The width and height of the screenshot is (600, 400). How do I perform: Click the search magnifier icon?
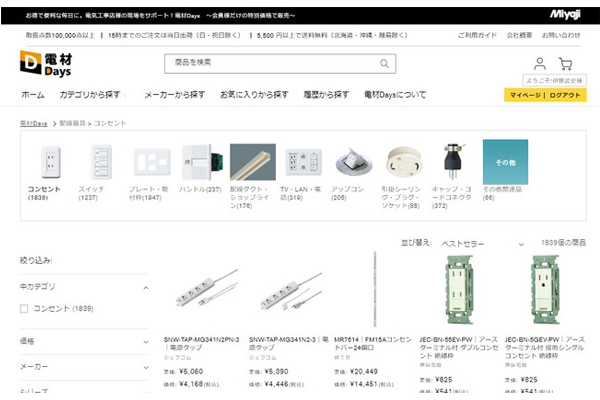(384, 64)
